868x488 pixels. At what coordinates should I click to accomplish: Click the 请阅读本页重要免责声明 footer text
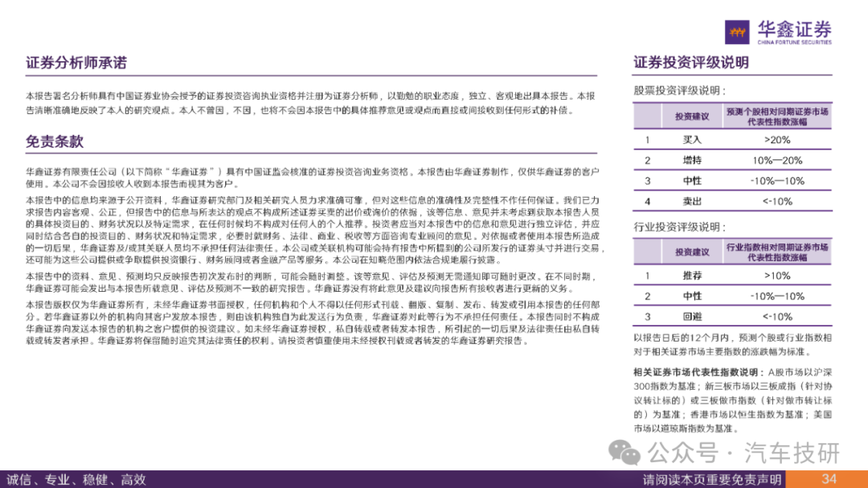[712, 480]
